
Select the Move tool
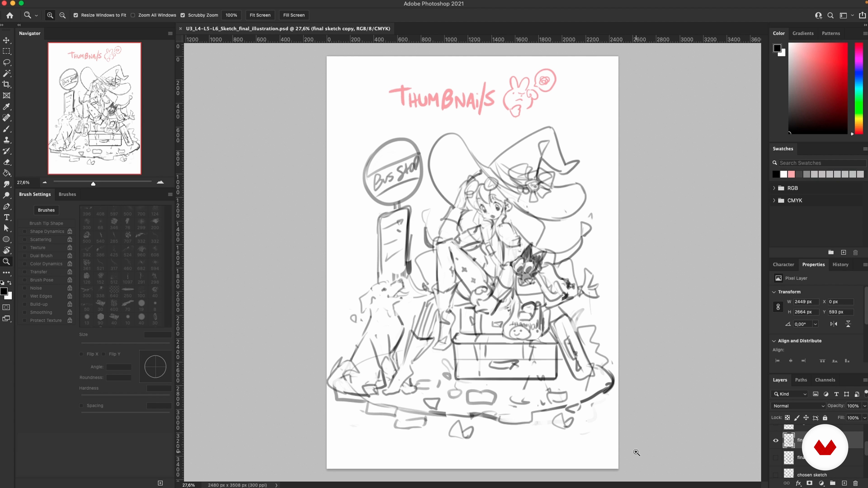coord(6,40)
